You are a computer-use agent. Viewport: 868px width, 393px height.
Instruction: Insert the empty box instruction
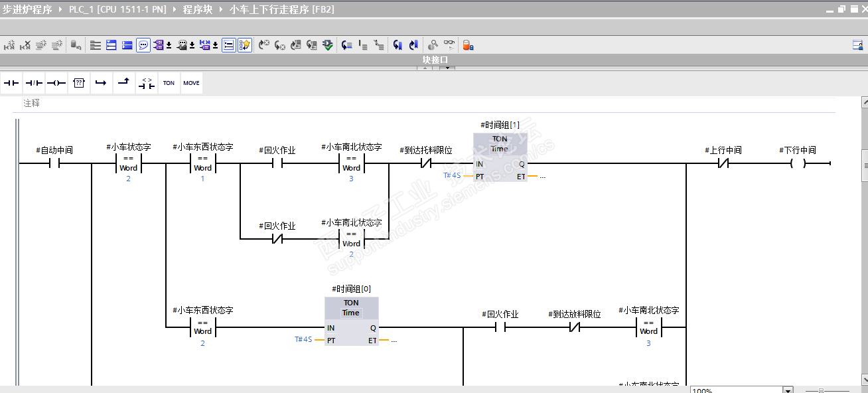click(x=79, y=83)
